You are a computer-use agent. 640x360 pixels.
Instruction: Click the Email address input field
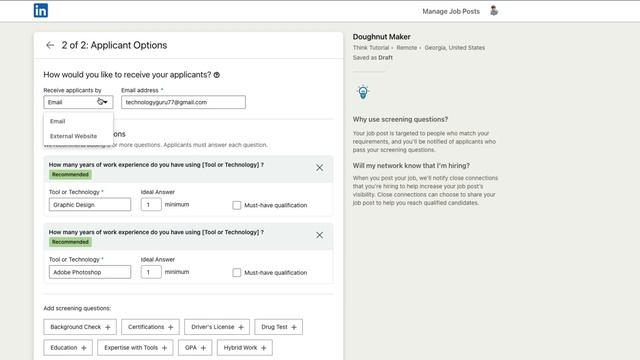[183, 102]
